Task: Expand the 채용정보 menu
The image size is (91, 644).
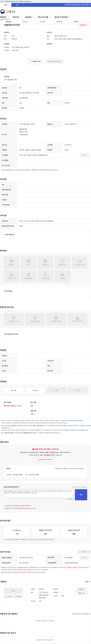Action: [x=4, y=17]
